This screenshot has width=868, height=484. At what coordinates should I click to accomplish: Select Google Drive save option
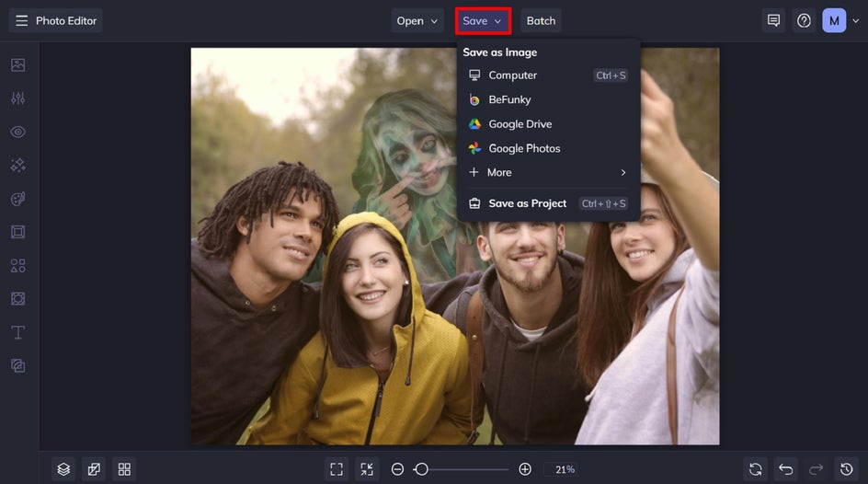[x=520, y=124]
